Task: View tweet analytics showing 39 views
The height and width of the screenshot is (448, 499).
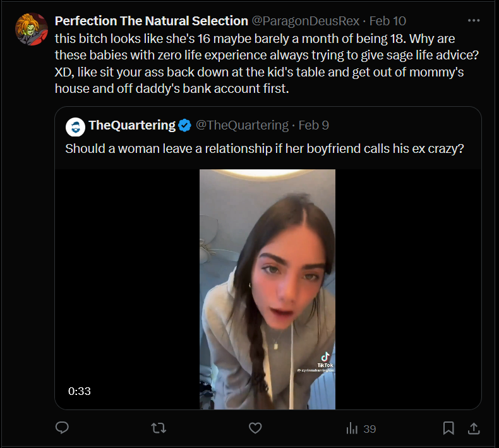Action: point(361,428)
